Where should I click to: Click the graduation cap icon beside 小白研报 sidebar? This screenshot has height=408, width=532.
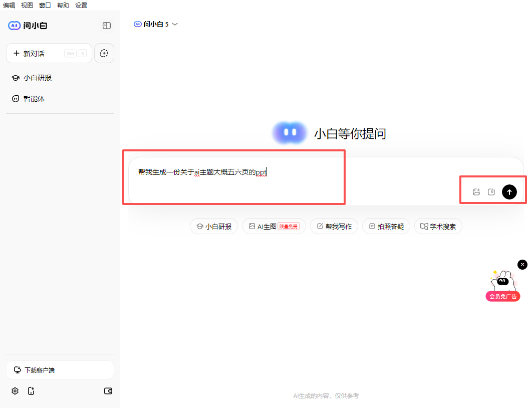(x=16, y=78)
